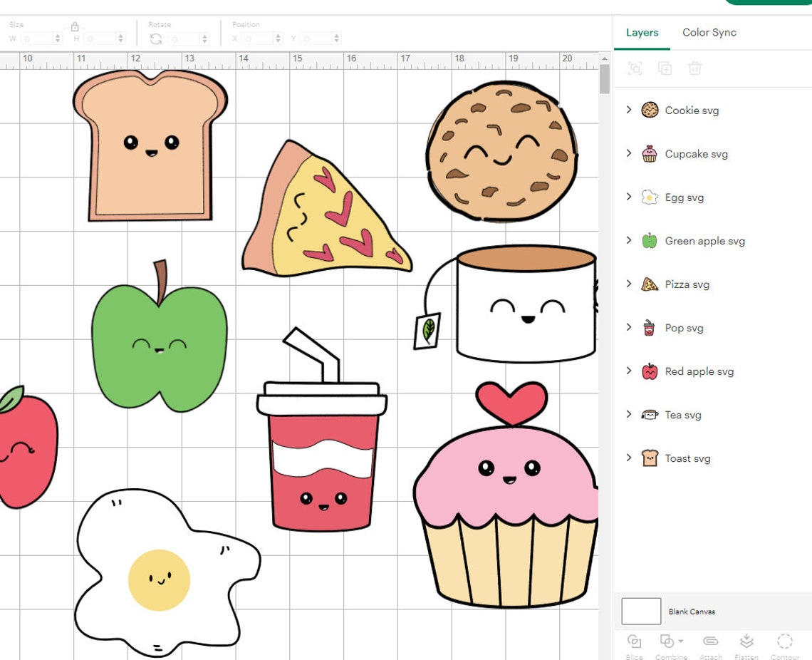
Task: Switch to the Layers tab
Action: click(x=642, y=32)
